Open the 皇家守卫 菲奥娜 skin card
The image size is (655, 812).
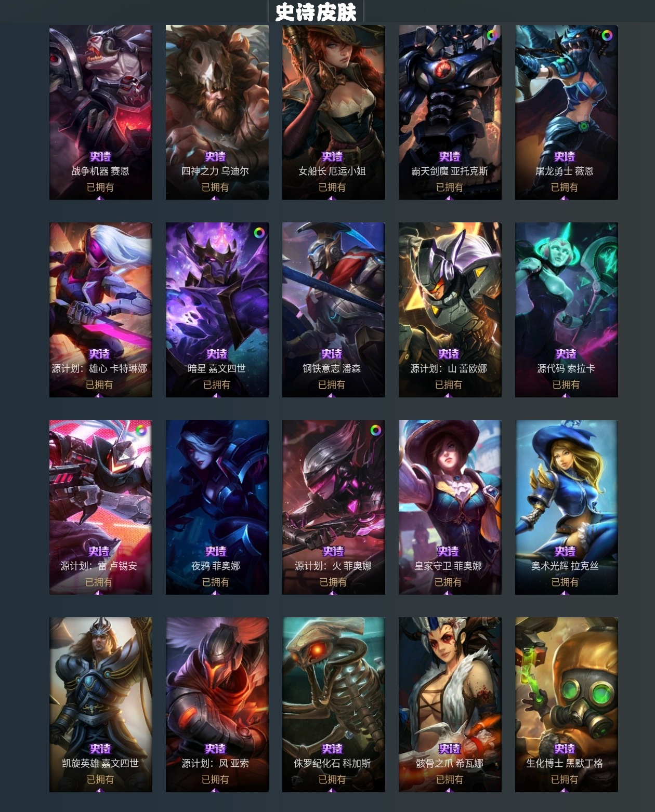[450, 507]
